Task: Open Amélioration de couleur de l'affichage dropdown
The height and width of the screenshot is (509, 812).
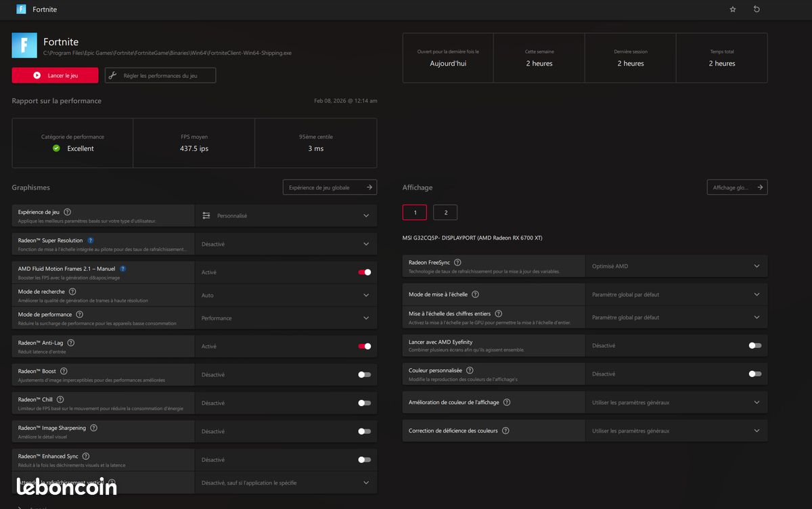Action: [x=677, y=402]
